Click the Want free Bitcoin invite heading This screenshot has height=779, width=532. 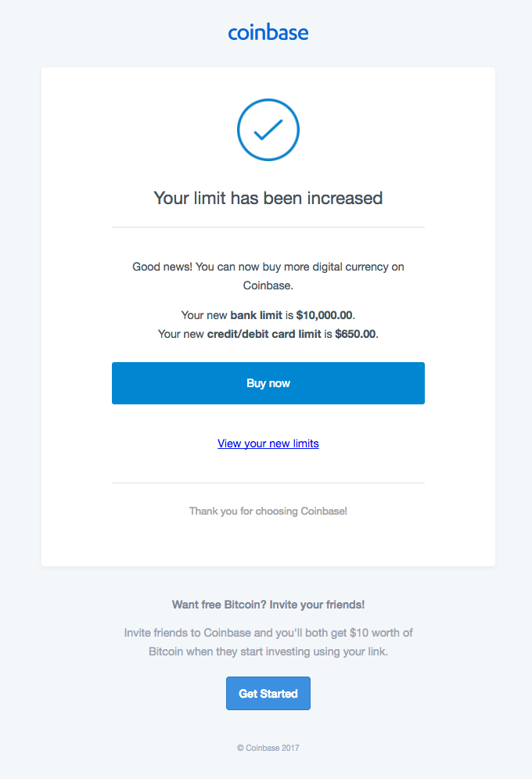268,605
